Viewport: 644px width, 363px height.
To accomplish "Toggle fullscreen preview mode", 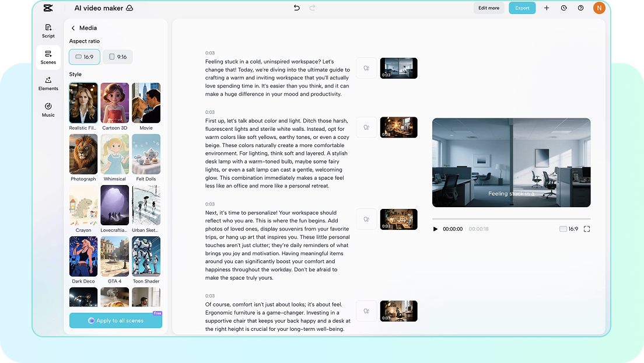I will click(x=586, y=229).
